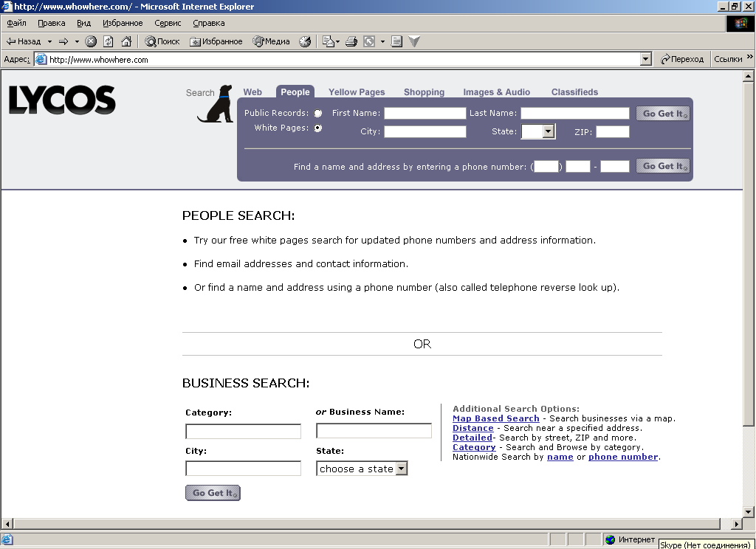Click the page icon in the address bar
The image size is (756, 549).
point(41,59)
